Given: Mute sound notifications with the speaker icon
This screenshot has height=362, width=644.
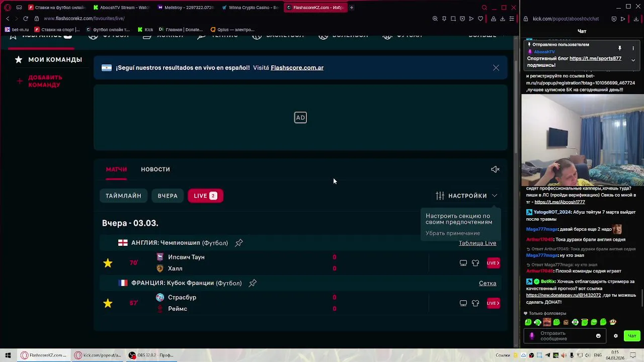Looking at the screenshot, I should click(x=495, y=169).
